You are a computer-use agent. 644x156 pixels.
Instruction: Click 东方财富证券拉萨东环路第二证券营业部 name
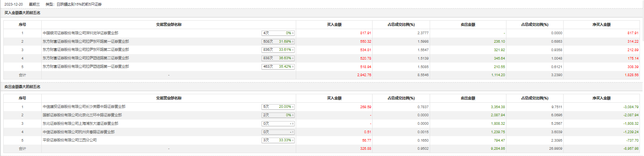point(86,50)
